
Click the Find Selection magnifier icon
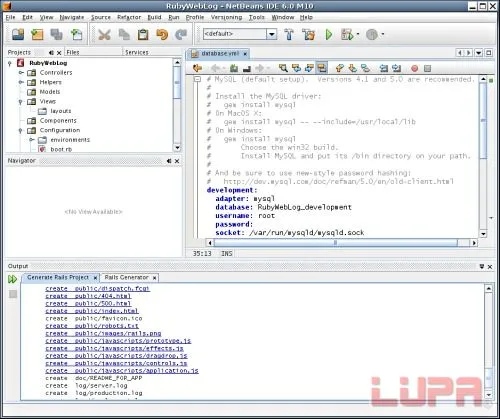[283, 68]
